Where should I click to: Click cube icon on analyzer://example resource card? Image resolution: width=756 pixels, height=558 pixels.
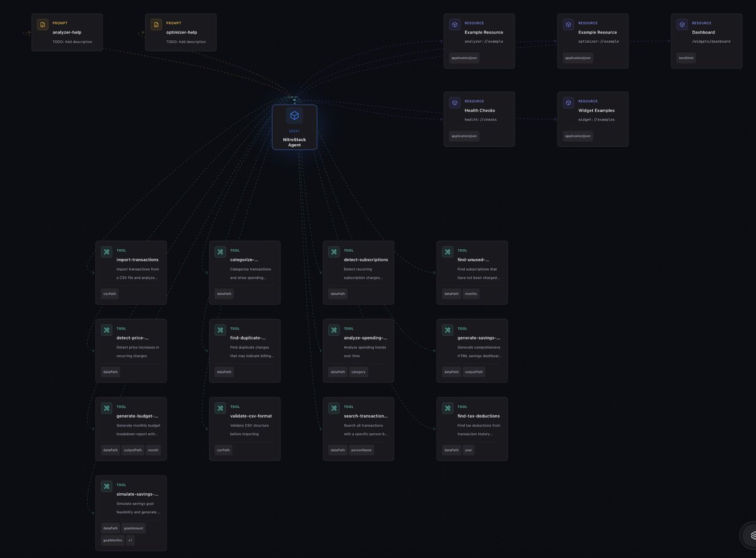click(x=455, y=25)
